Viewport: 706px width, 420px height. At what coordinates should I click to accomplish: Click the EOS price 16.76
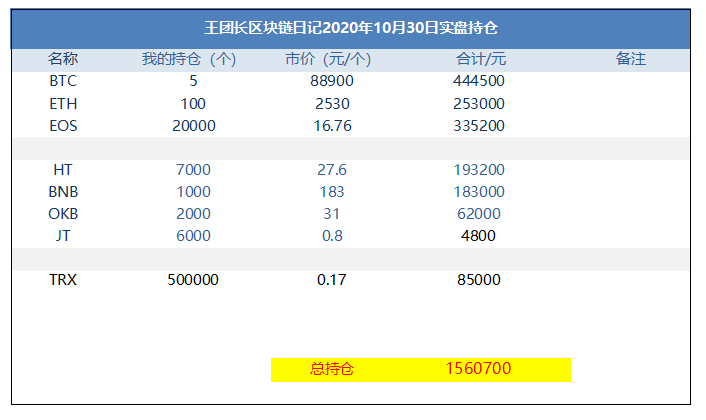(332, 126)
